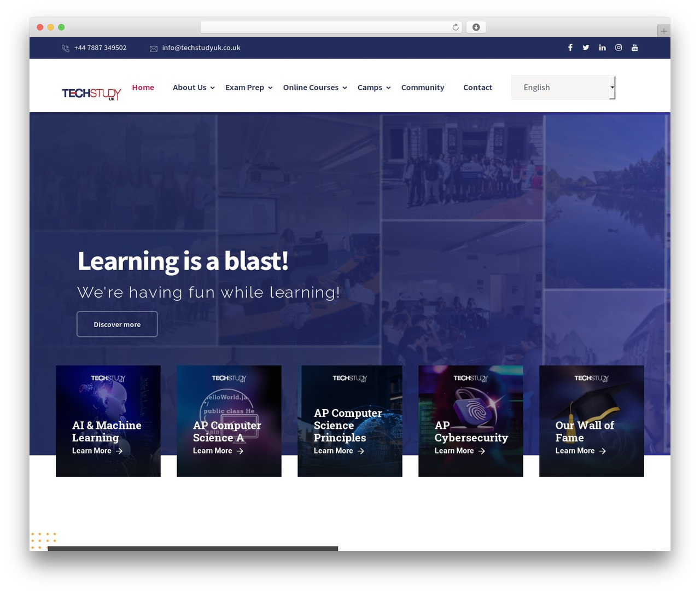This screenshot has height=593, width=700.
Task: Open the LinkedIn social icon
Action: click(602, 48)
